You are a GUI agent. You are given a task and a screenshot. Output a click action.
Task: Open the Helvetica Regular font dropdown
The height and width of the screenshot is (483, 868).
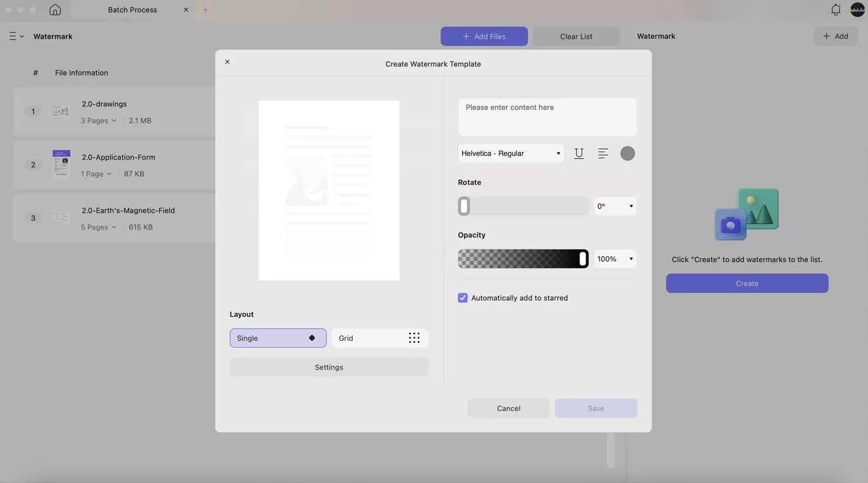coord(511,153)
